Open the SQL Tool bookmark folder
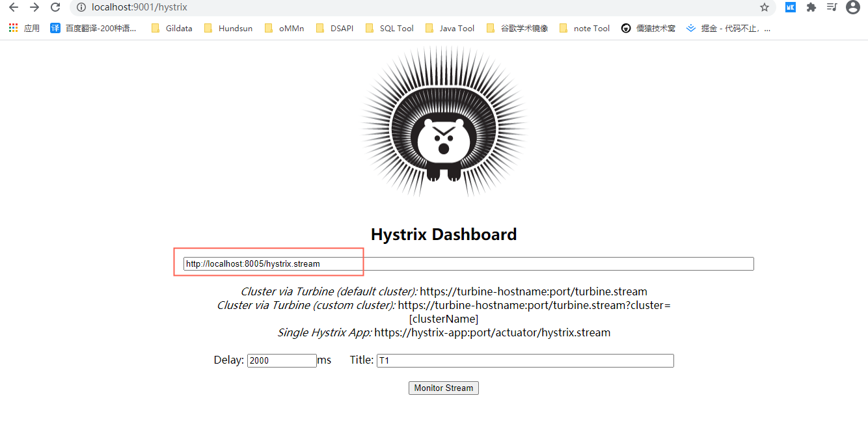The height and width of the screenshot is (443, 868). (389, 28)
